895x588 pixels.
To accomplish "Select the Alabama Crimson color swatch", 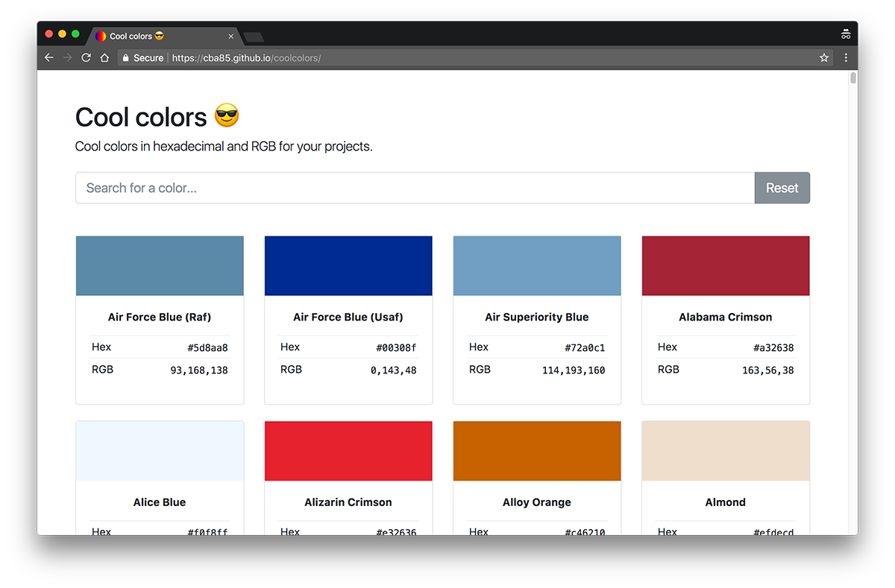I will [x=726, y=266].
